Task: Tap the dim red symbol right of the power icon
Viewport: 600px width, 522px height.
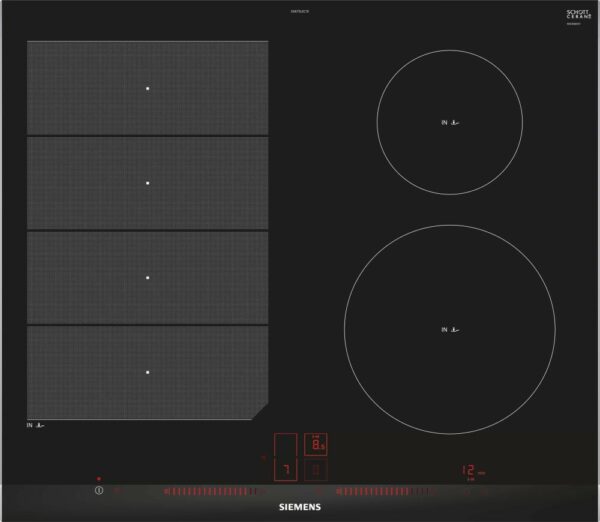Action: click(118, 491)
